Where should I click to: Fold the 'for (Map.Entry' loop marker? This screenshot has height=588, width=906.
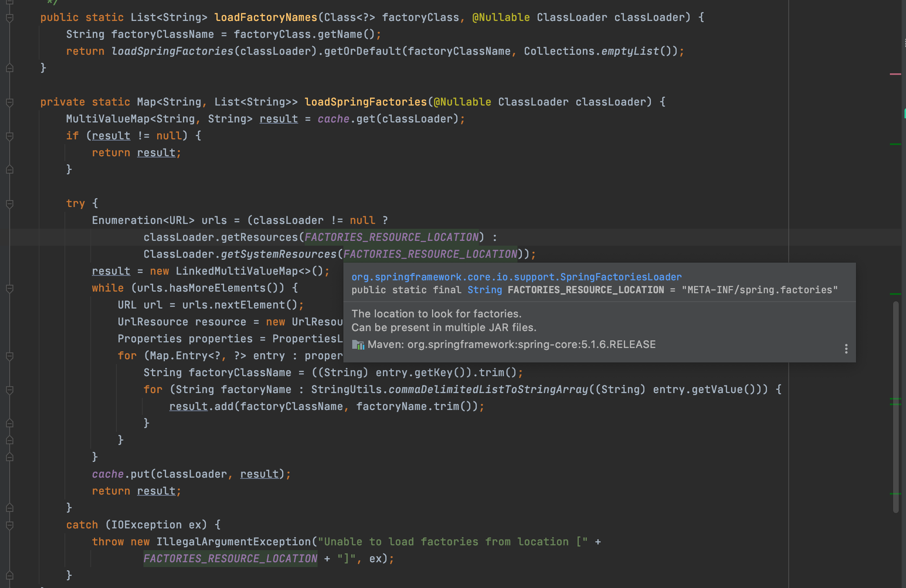(10, 356)
